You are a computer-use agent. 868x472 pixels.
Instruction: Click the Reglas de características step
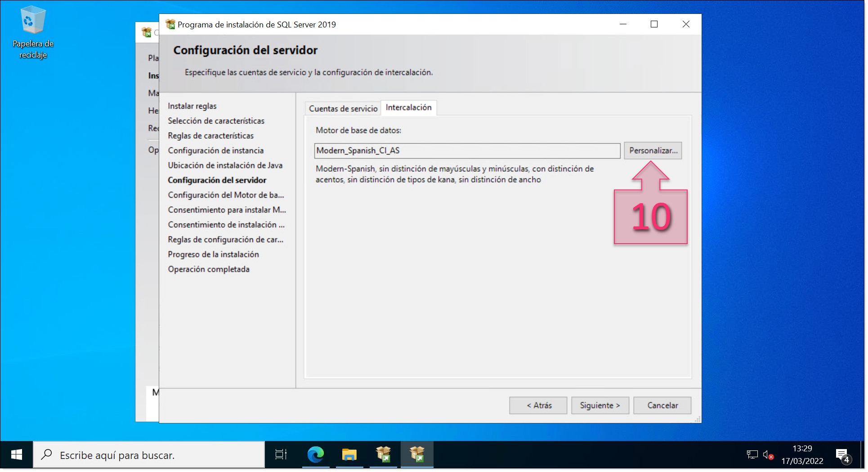coord(211,136)
